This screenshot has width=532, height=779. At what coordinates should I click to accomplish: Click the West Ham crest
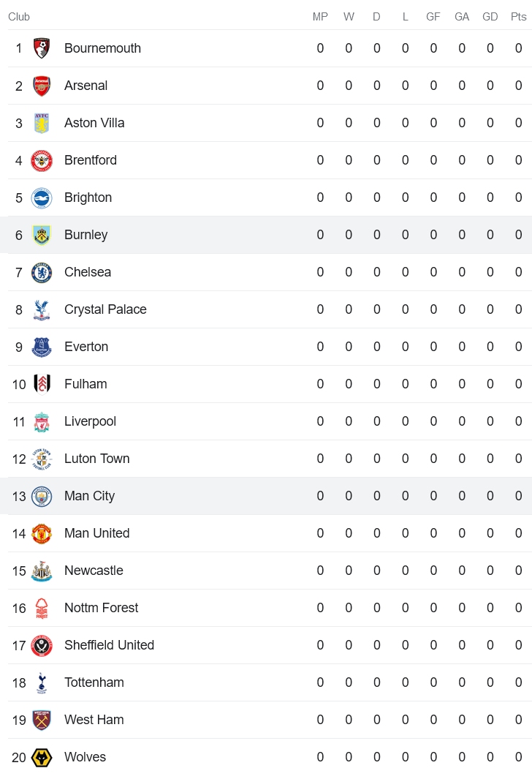[x=42, y=720]
